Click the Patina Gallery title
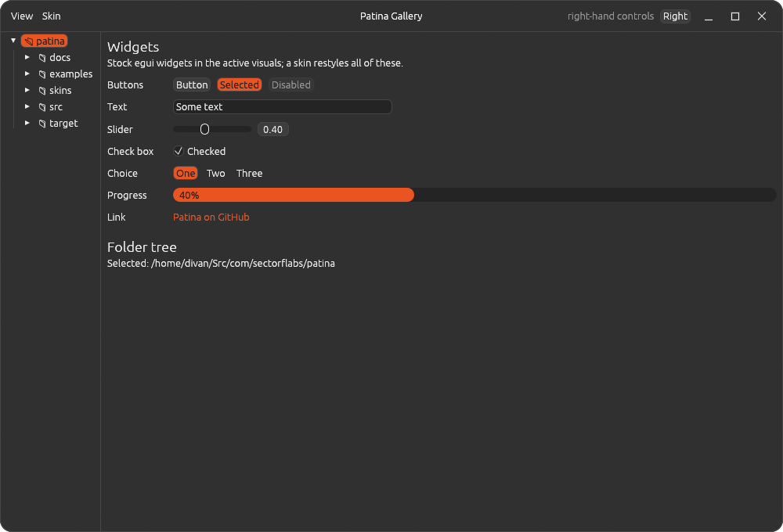 click(391, 16)
